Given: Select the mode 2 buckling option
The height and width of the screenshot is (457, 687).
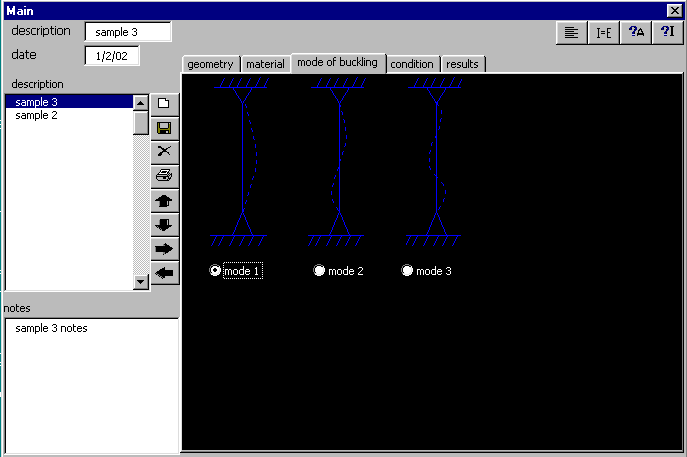Looking at the screenshot, I should (319, 271).
